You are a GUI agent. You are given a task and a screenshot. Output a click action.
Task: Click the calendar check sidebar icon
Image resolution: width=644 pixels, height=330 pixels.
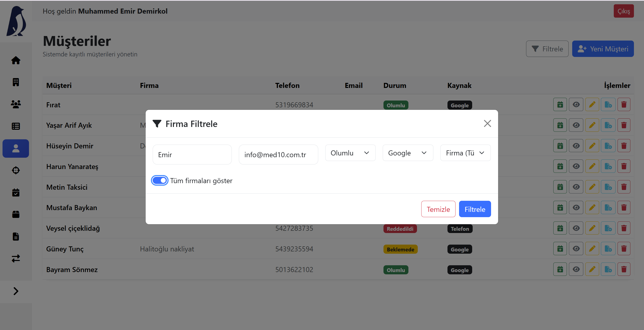tap(16, 192)
